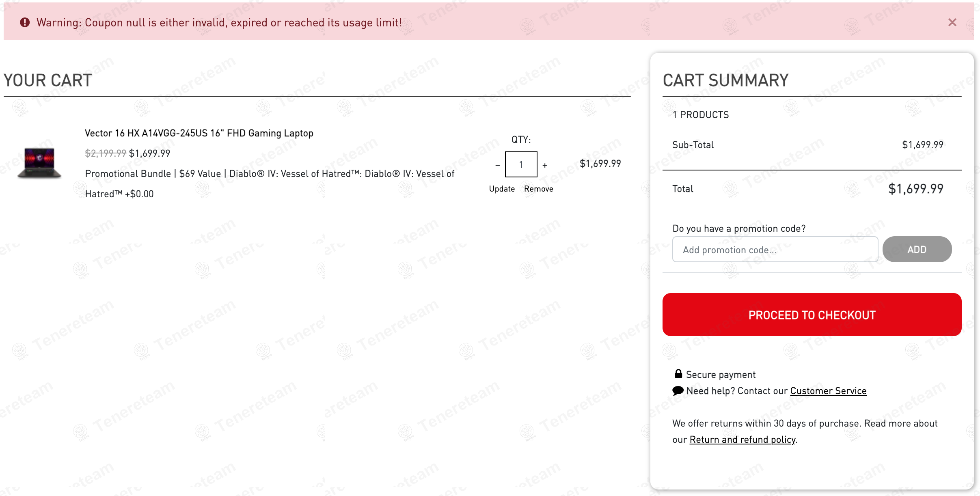Click Update under the quantity field
Viewport: 980px width, 496px height.
pos(502,189)
